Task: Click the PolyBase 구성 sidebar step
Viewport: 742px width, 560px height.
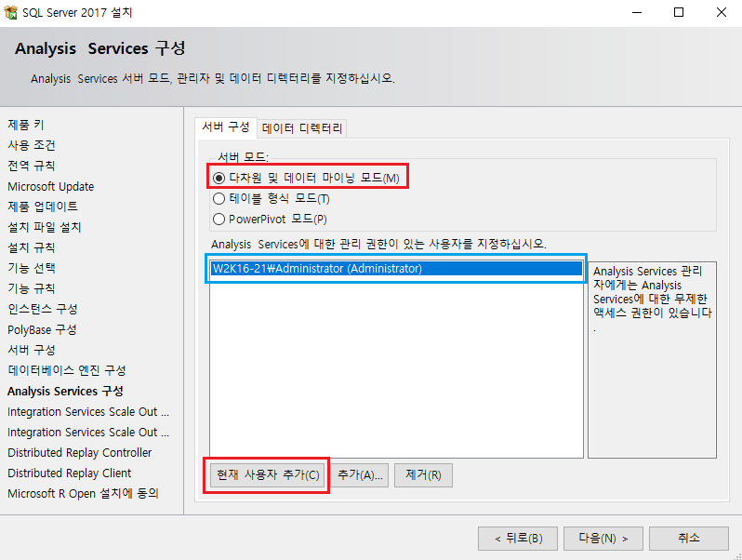Action: [42, 329]
